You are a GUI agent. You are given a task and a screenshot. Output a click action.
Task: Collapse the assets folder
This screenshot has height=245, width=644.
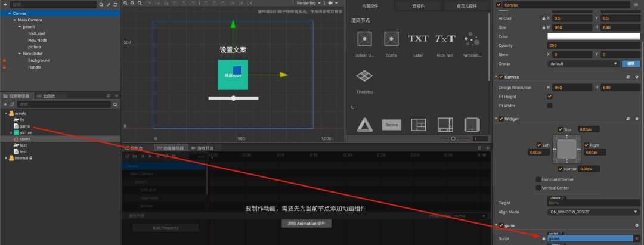tap(6, 113)
